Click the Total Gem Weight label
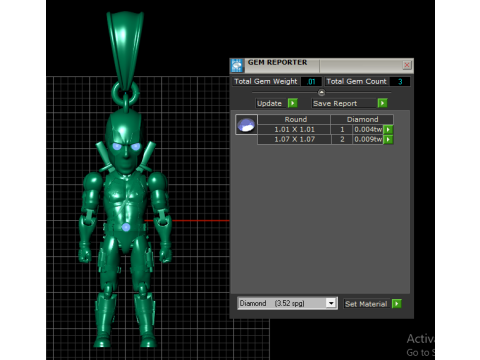Image resolution: width=480 pixels, height=360 pixels. 265,81
